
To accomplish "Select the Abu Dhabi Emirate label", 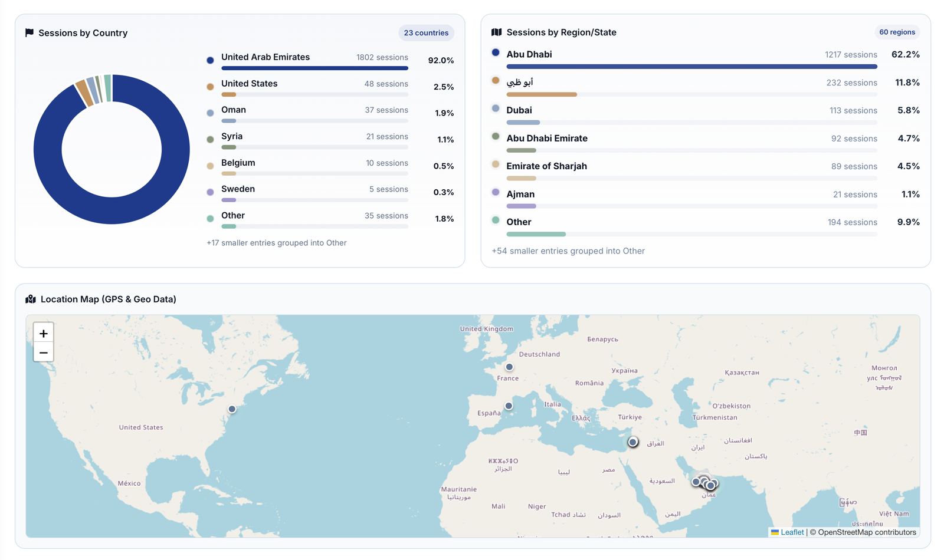I will click(547, 138).
